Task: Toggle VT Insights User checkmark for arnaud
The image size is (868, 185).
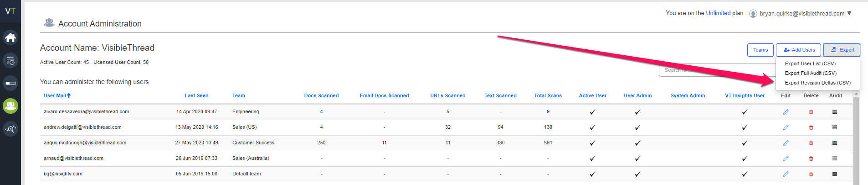Action: pyautogui.click(x=745, y=159)
